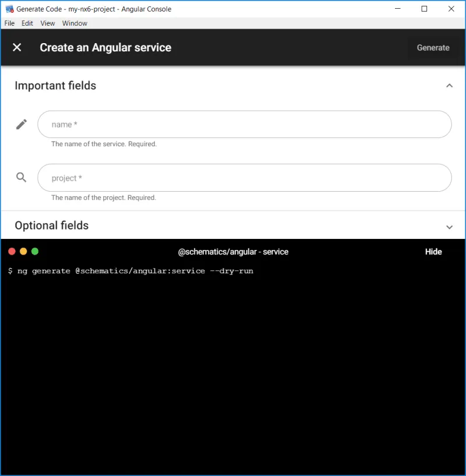466x476 pixels.
Task: Click the green terminal dot
Action: [35, 251]
